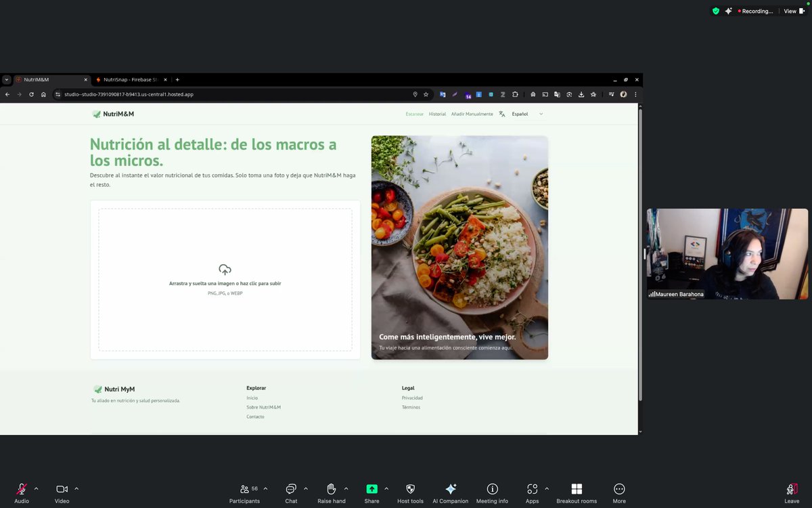This screenshot has height=508, width=812.
Task: Click the Recording indicator
Action: [756, 11]
